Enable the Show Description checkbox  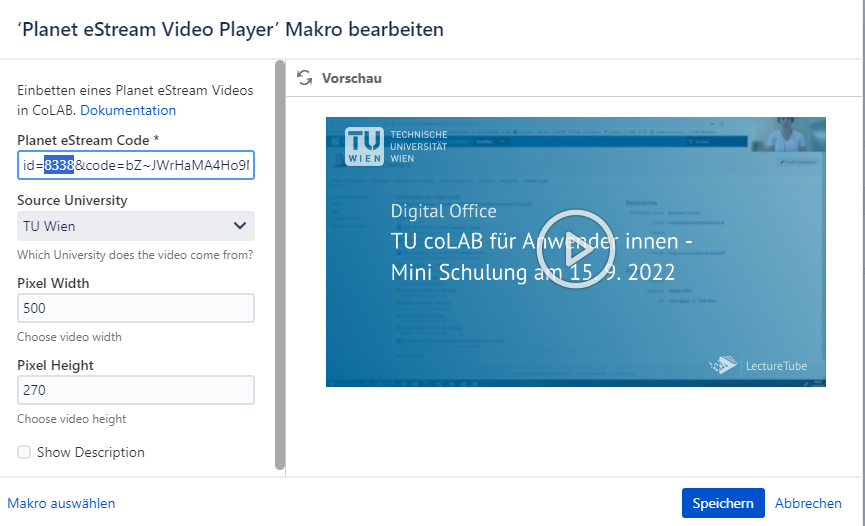pyautogui.click(x=24, y=452)
